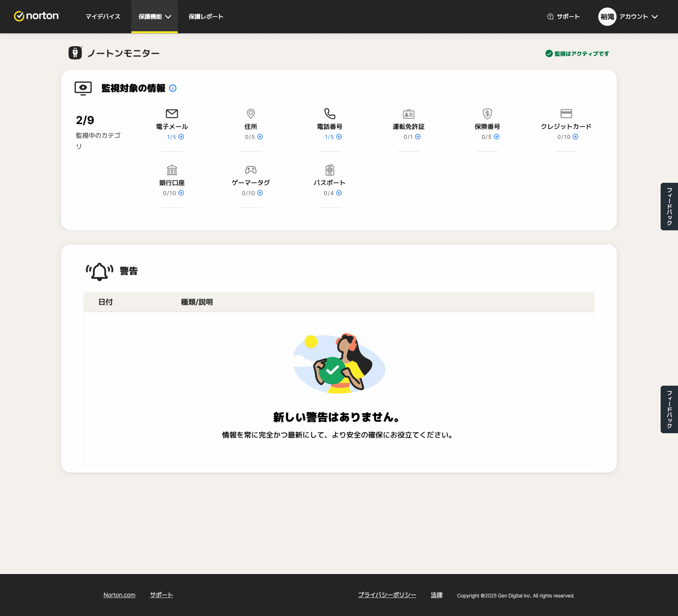Add an address with plus icon
The width and height of the screenshot is (678, 616).
tap(260, 137)
